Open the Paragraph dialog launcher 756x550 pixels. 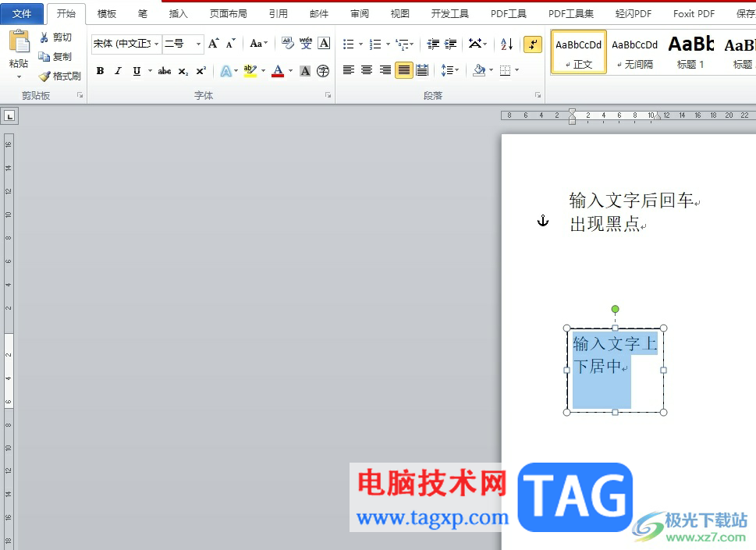[538, 95]
